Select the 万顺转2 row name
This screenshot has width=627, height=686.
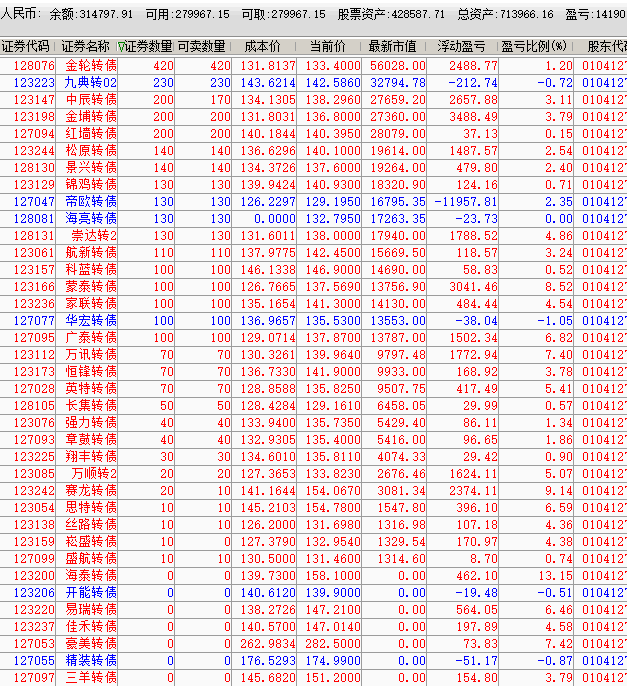click(x=94, y=474)
